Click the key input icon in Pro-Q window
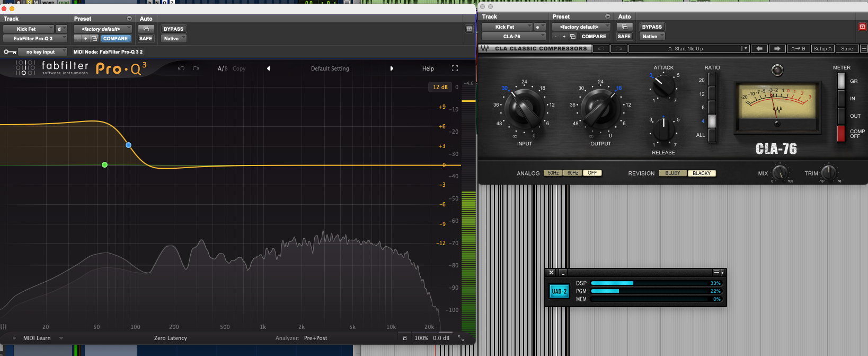The image size is (868, 356). click(10, 52)
